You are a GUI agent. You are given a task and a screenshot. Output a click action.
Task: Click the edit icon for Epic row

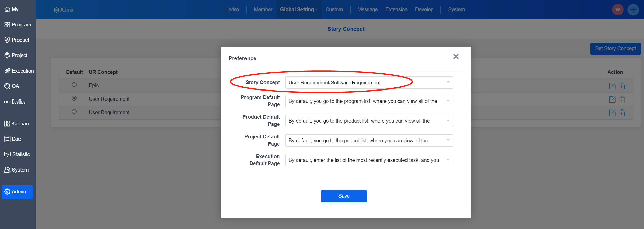point(612,86)
